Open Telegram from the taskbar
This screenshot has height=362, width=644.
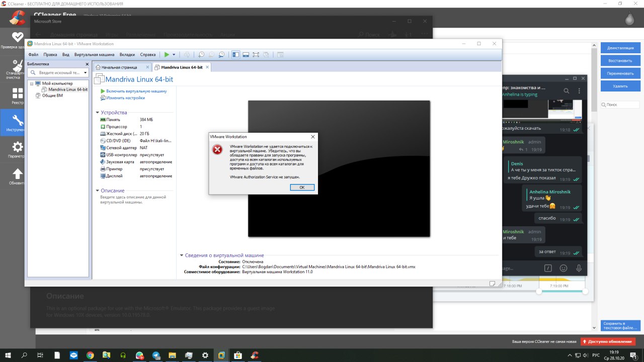[155, 355]
